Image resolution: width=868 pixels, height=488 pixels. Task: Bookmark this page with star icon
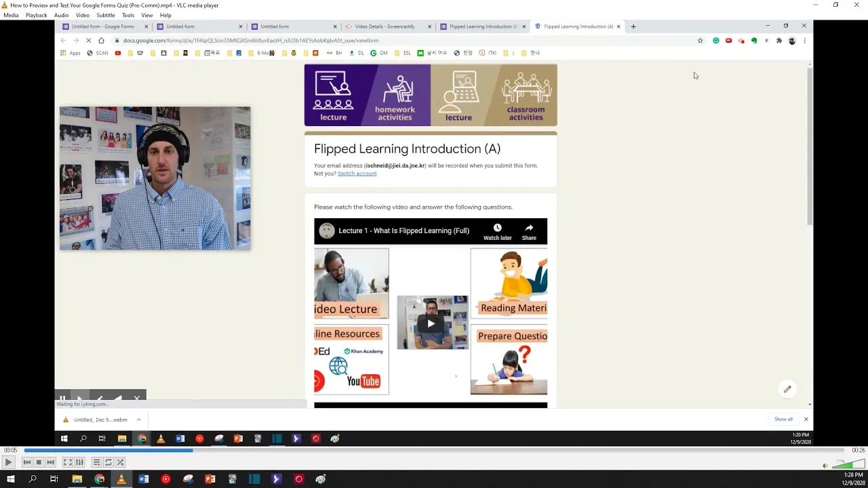[701, 41]
